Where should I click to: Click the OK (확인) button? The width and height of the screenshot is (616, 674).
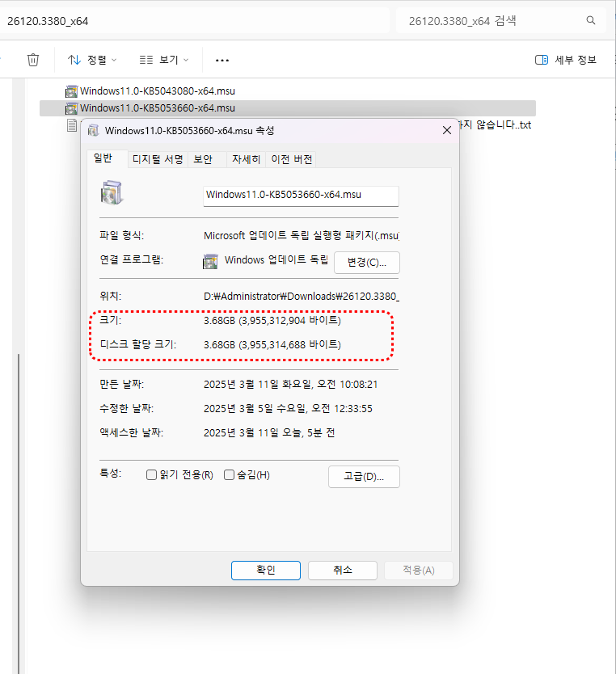(266, 571)
